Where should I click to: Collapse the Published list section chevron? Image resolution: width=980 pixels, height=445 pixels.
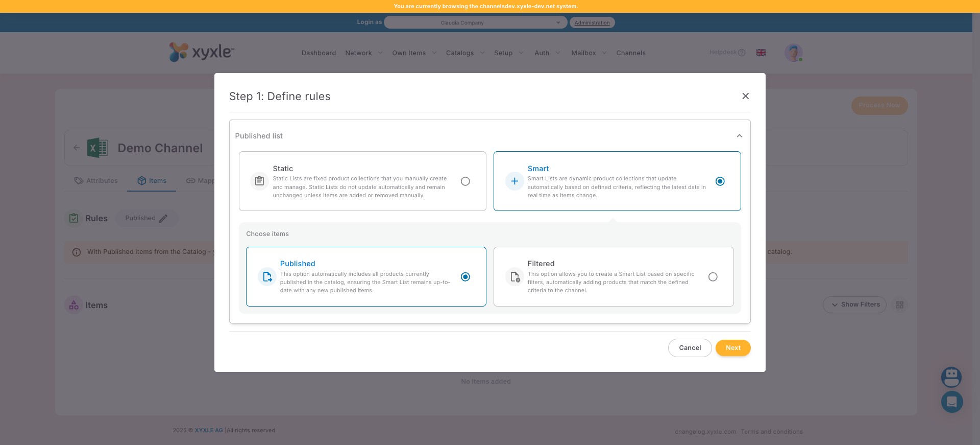(739, 136)
